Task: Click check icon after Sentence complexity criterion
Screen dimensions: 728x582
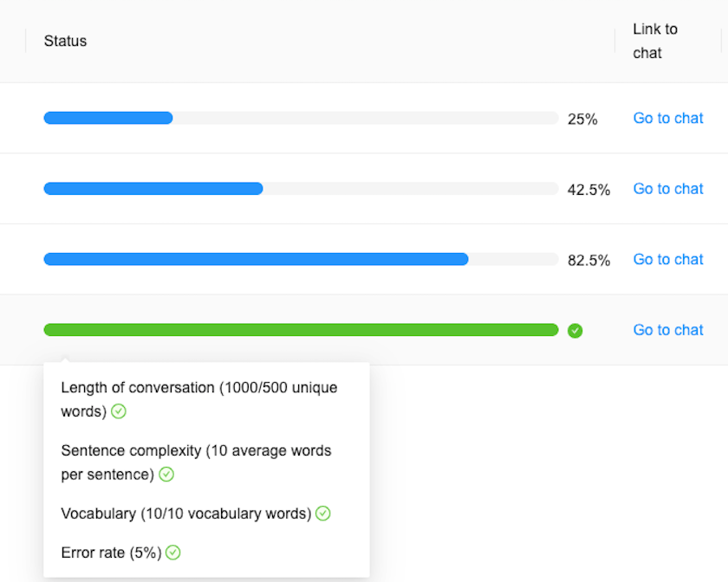Action: [166, 475]
